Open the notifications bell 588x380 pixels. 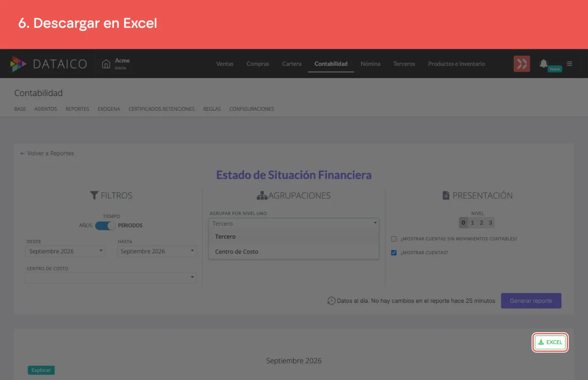click(544, 63)
